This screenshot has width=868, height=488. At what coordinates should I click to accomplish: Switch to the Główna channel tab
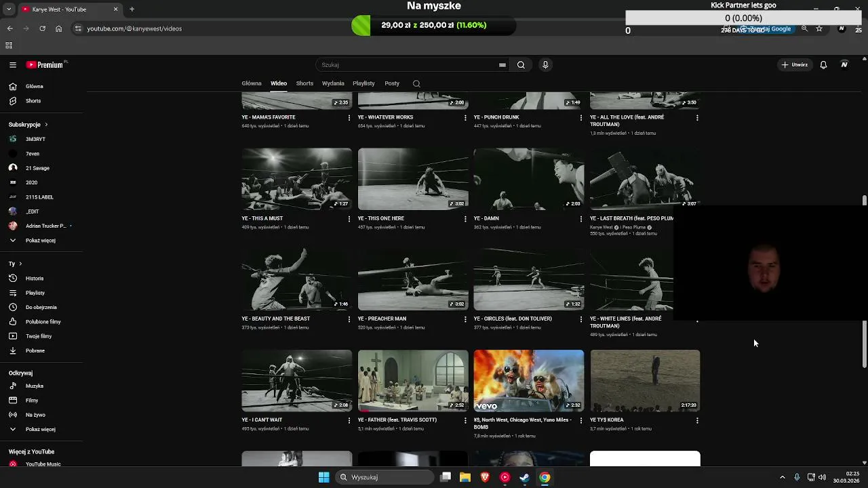[252, 83]
